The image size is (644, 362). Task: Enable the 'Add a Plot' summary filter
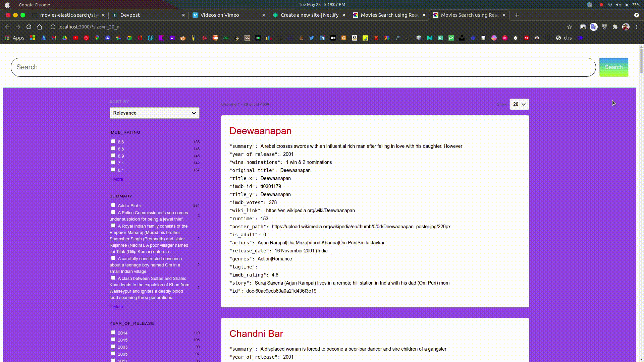(113, 205)
